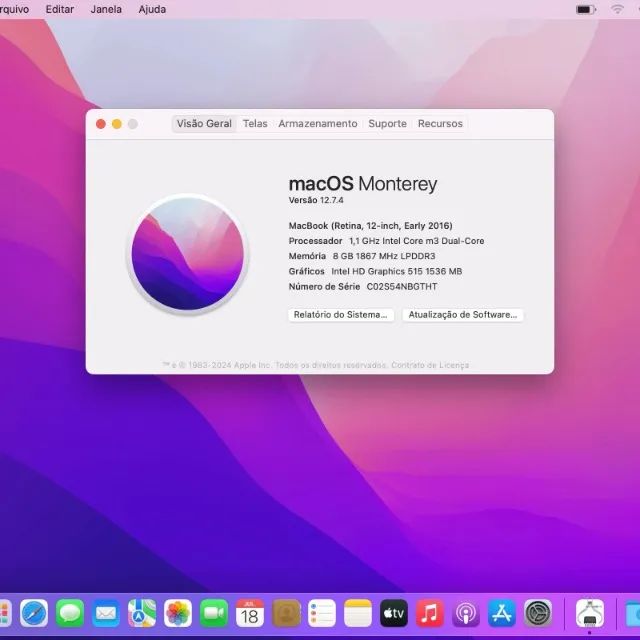640x640 pixels.
Task: Open Maps from the Dock
Action: pyautogui.click(x=142, y=613)
